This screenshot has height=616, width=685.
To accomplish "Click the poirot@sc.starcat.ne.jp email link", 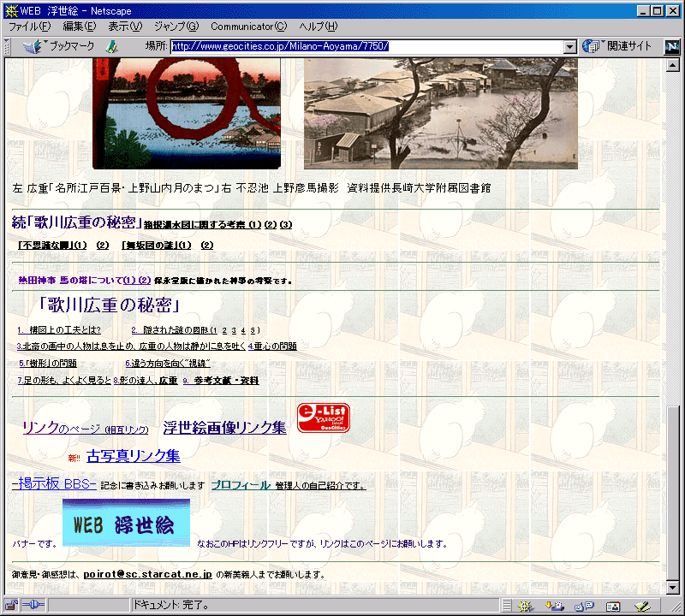I will 147,575.
